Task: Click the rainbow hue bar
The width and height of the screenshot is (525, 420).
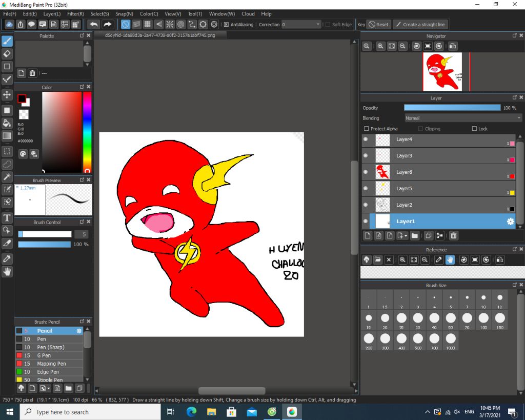Action: click(87, 132)
